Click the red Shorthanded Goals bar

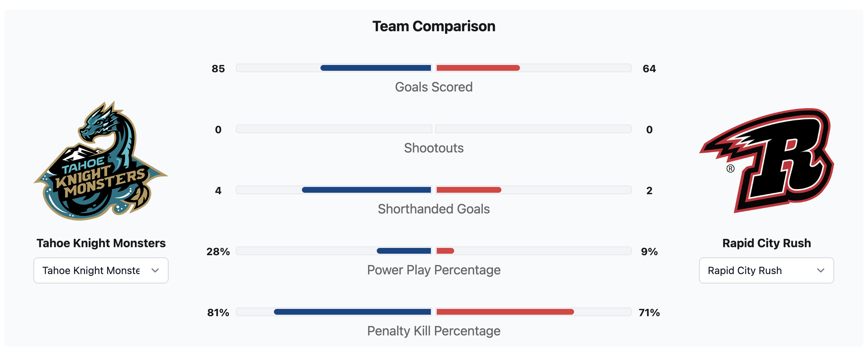pyautogui.click(x=469, y=190)
